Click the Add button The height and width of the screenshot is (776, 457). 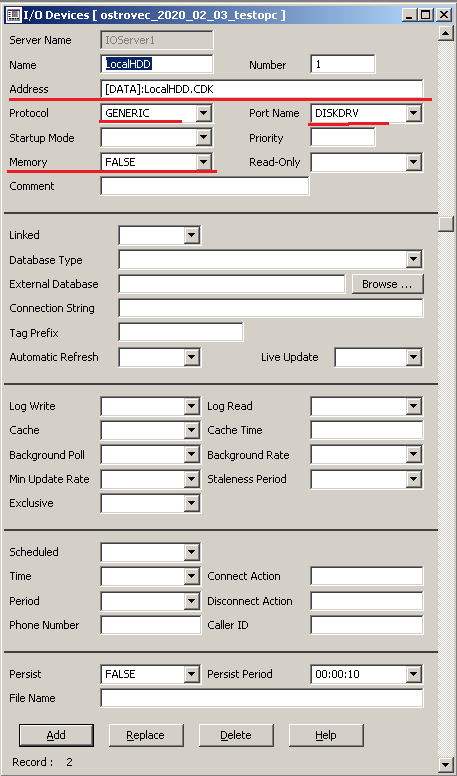pos(56,735)
